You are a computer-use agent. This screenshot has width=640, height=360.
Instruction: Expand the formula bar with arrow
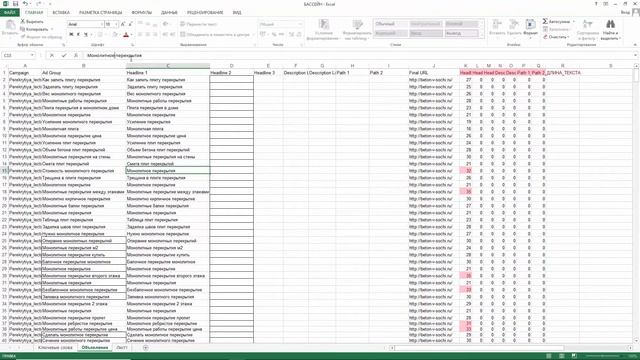[x=636, y=56]
